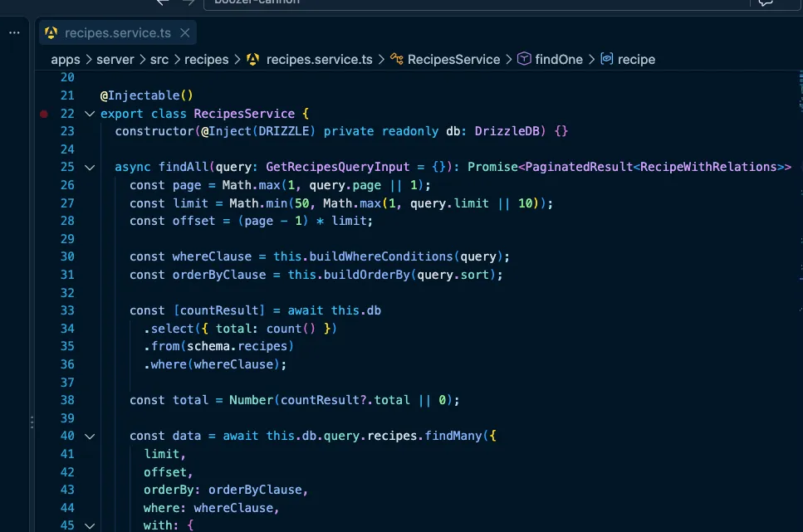
Task: Collapse the 'with' block at line 45
Action: [90, 526]
